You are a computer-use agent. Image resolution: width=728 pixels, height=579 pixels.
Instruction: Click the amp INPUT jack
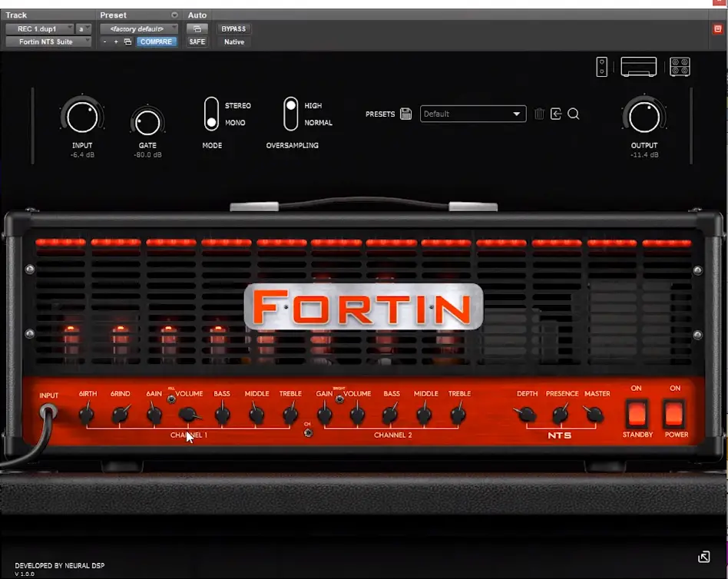click(48, 411)
